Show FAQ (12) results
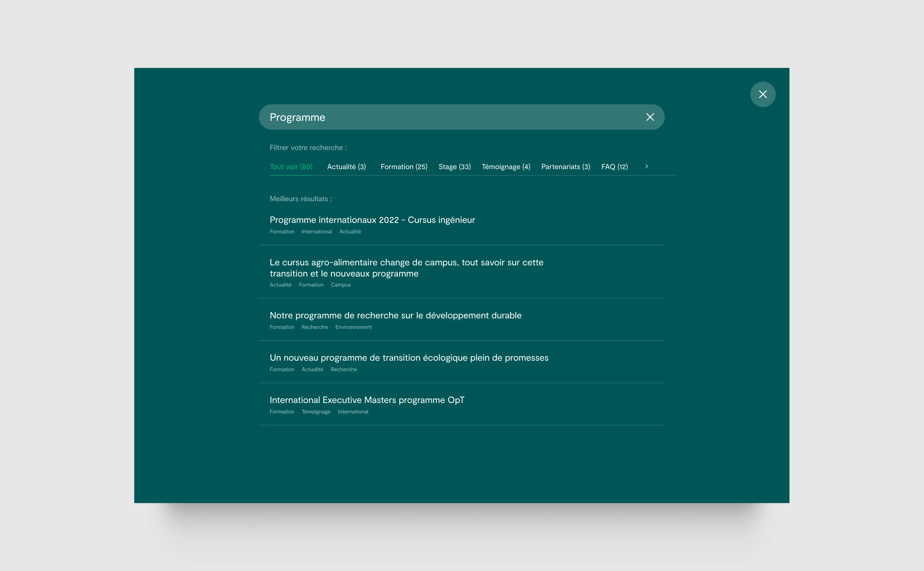This screenshot has width=924, height=571. click(x=614, y=167)
